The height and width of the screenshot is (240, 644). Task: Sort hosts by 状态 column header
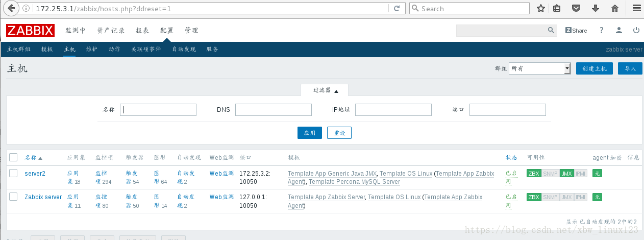coord(511,157)
